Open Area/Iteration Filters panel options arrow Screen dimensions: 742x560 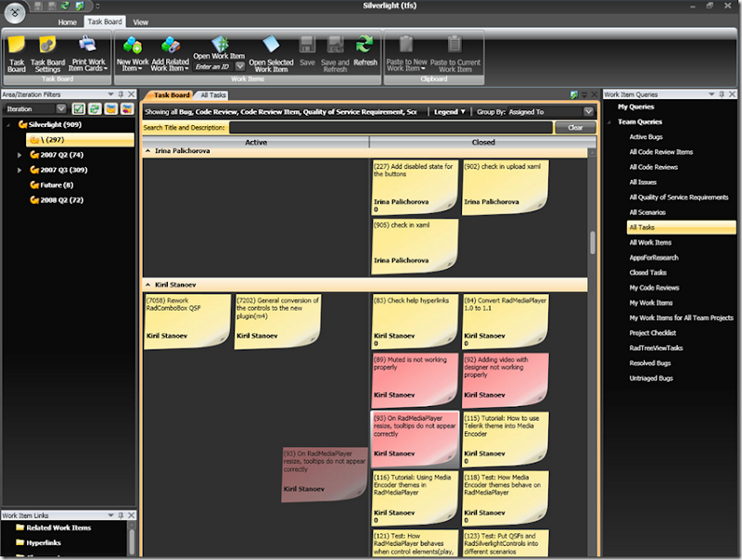(x=110, y=95)
